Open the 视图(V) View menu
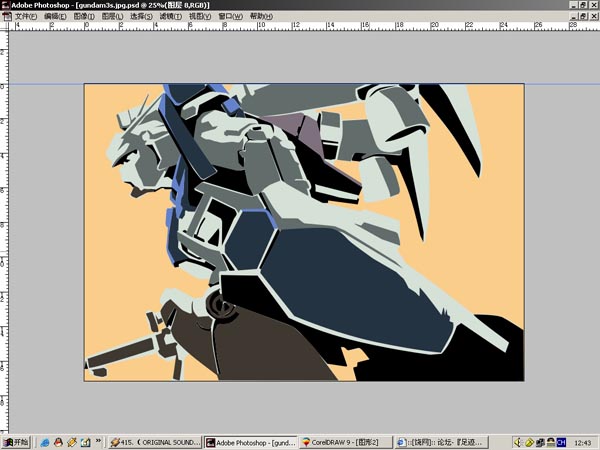This screenshot has width=600, height=450. 200,16
